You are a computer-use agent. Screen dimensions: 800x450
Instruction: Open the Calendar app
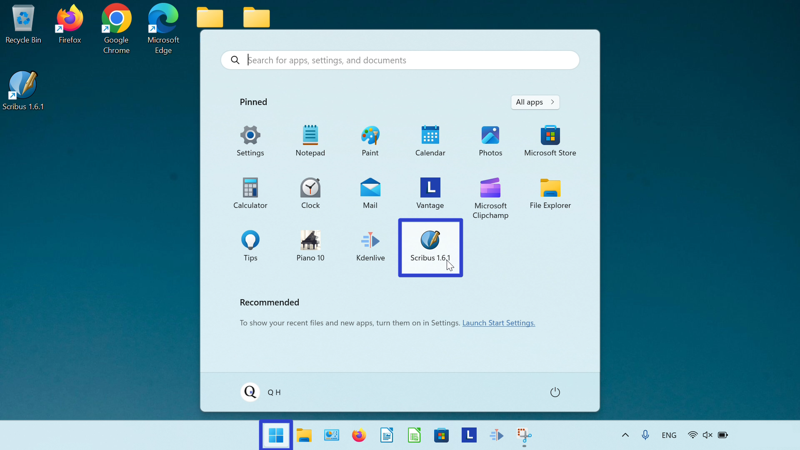click(430, 141)
